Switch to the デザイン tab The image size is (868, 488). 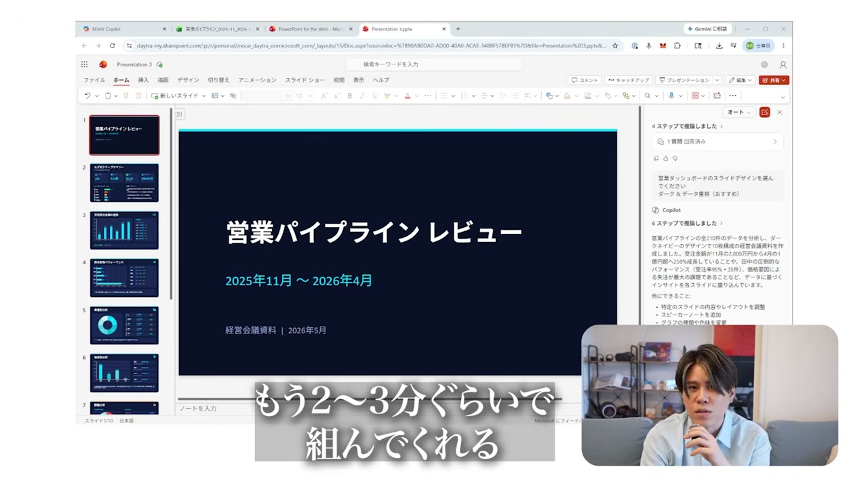[188, 80]
